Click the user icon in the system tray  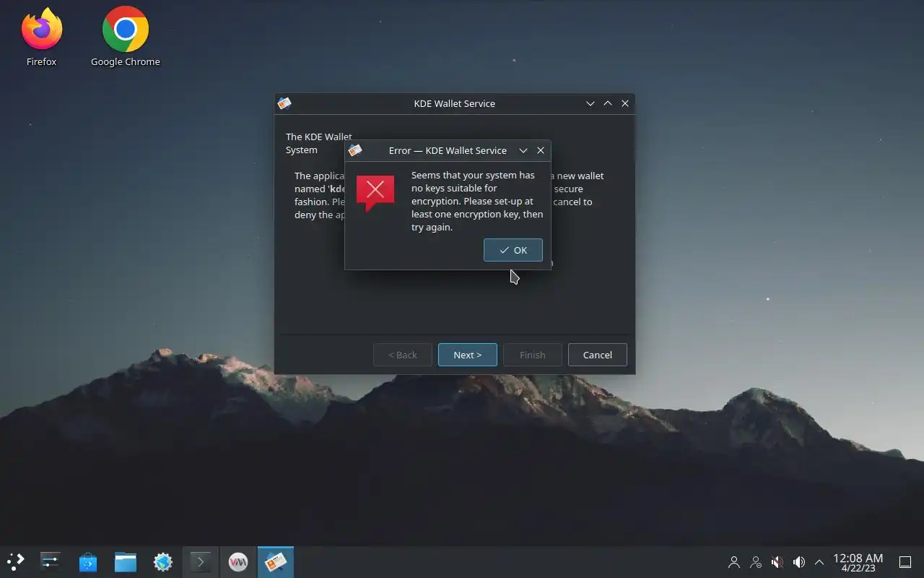tap(734, 562)
